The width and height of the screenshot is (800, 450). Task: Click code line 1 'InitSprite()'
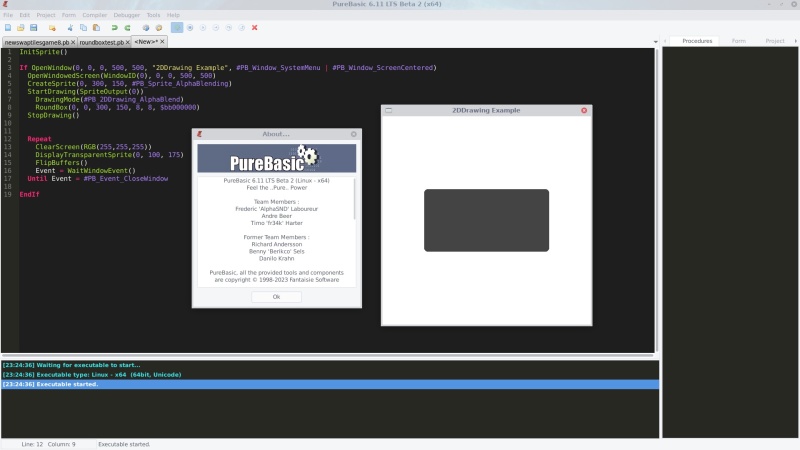tap(43, 52)
